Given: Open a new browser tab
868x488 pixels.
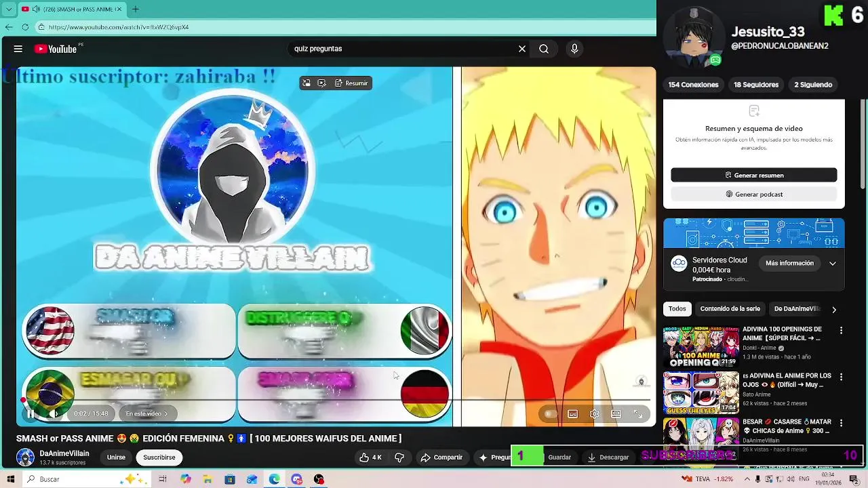Looking at the screenshot, I should click(135, 9).
